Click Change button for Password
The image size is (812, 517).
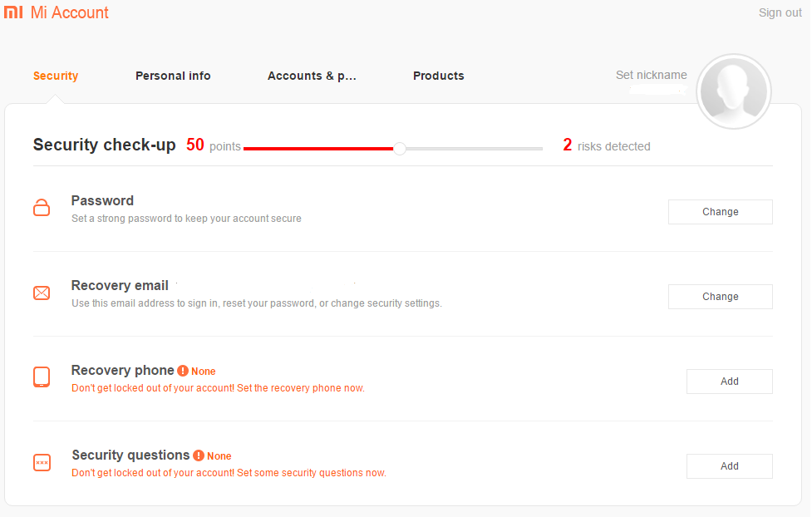click(x=721, y=212)
